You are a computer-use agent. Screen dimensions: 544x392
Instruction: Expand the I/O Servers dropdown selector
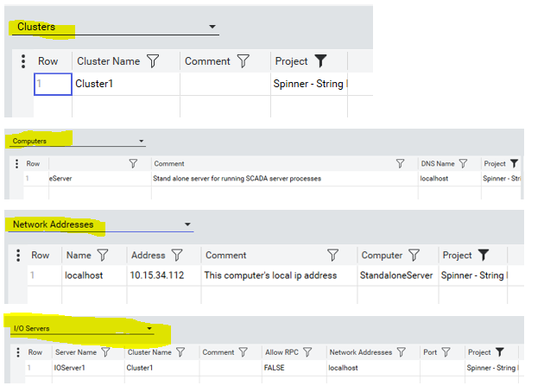tap(149, 328)
